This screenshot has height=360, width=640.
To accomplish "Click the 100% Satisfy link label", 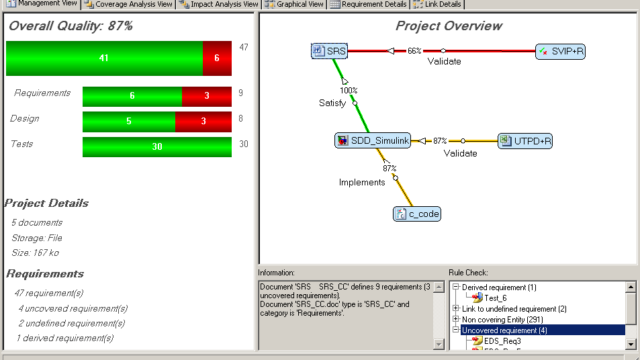I will 349,91.
